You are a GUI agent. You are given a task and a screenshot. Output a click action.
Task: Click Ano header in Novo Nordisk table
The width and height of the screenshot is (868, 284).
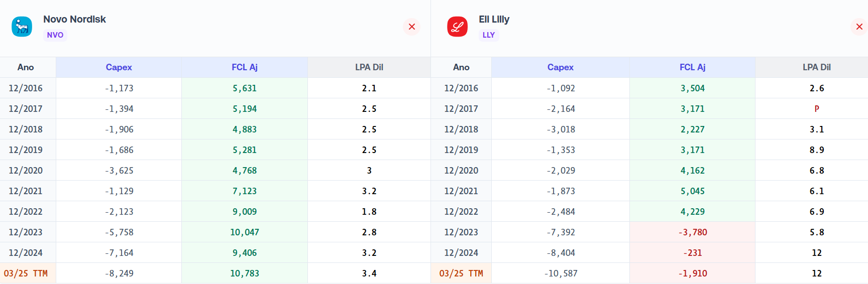[x=26, y=67]
